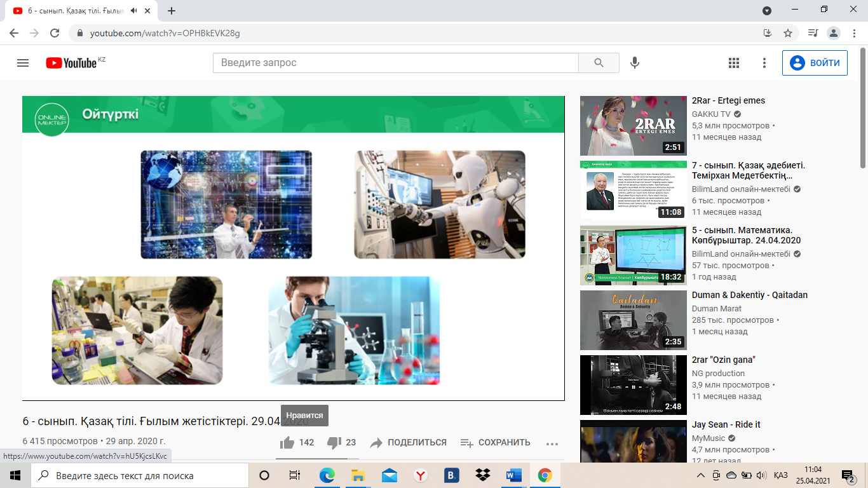Open MyMusic channel link
868x488 pixels.
(x=709, y=438)
